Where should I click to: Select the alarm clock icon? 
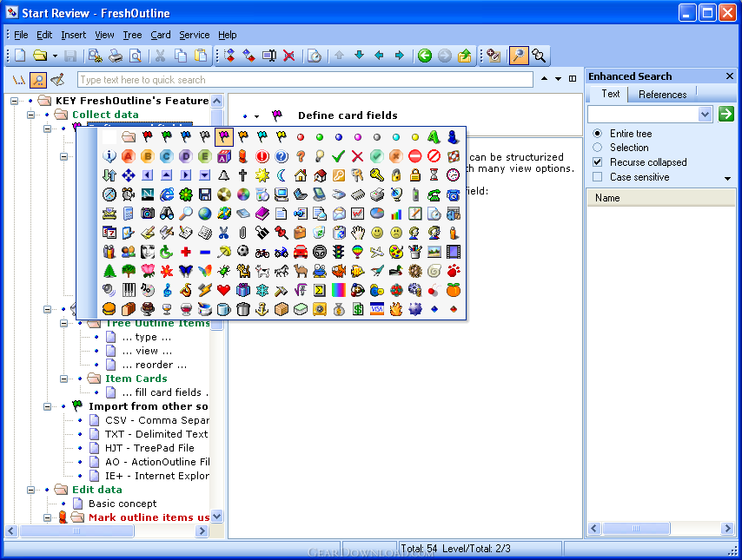point(129,194)
